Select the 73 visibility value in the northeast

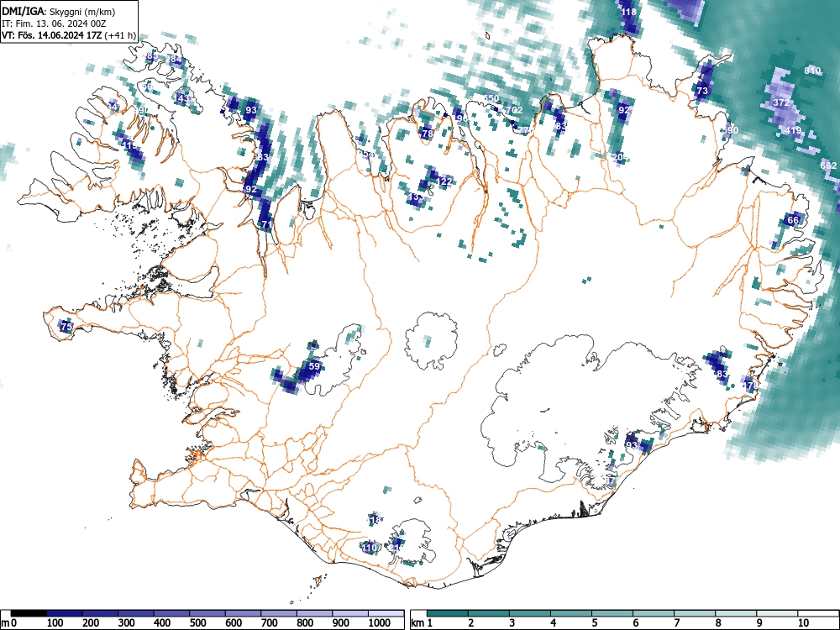point(701,91)
